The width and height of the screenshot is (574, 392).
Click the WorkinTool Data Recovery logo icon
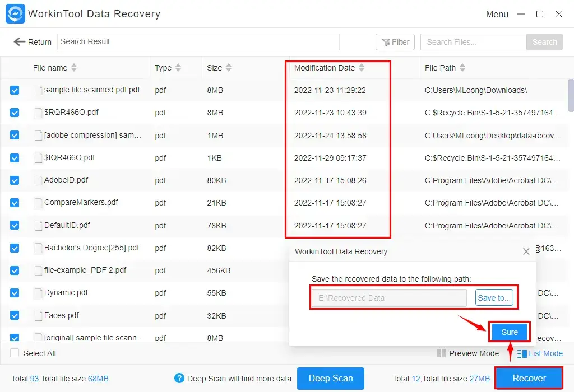(x=15, y=13)
